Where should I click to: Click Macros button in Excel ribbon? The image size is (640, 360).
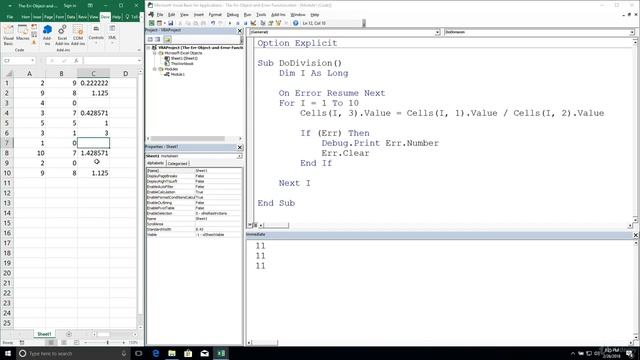[x=22, y=33]
